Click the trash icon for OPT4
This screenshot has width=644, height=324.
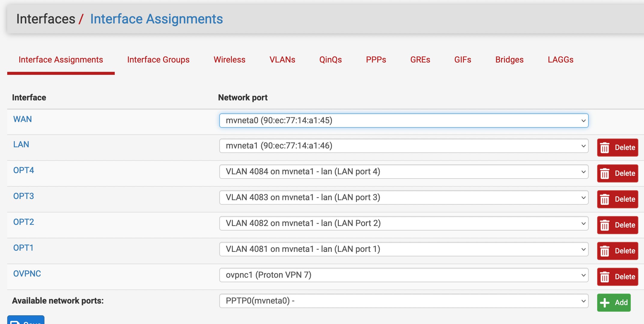pos(605,174)
